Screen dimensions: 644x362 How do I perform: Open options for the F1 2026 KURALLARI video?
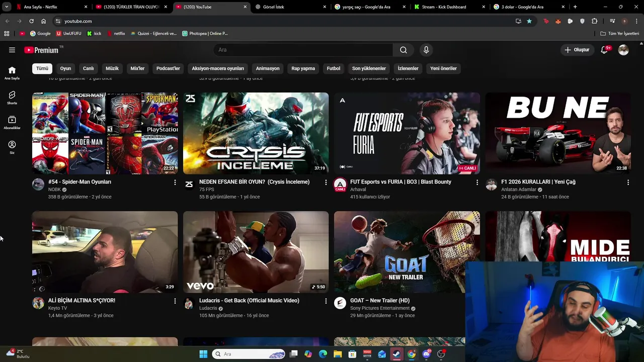628,182
